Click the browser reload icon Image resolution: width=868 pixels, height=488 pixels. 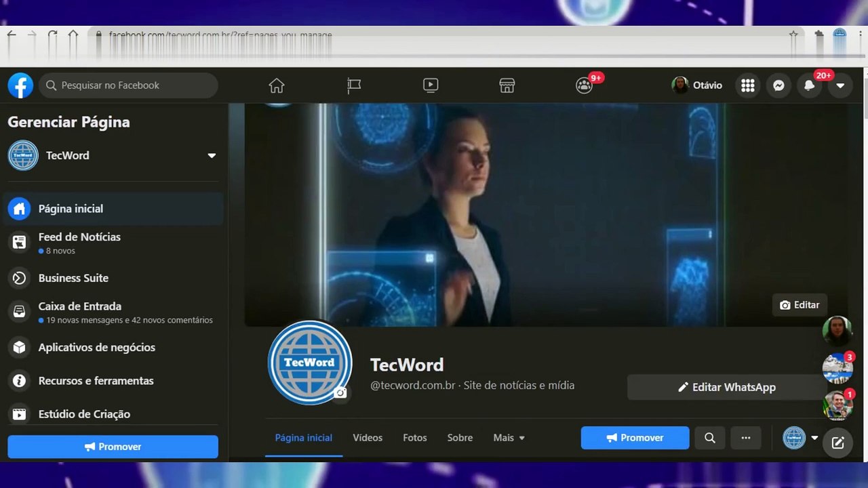(52, 35)
